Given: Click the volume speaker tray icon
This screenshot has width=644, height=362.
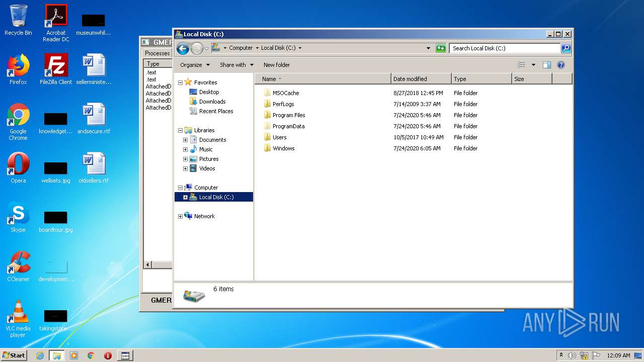Looking at the screenshot, I should [x=572, y=355].
